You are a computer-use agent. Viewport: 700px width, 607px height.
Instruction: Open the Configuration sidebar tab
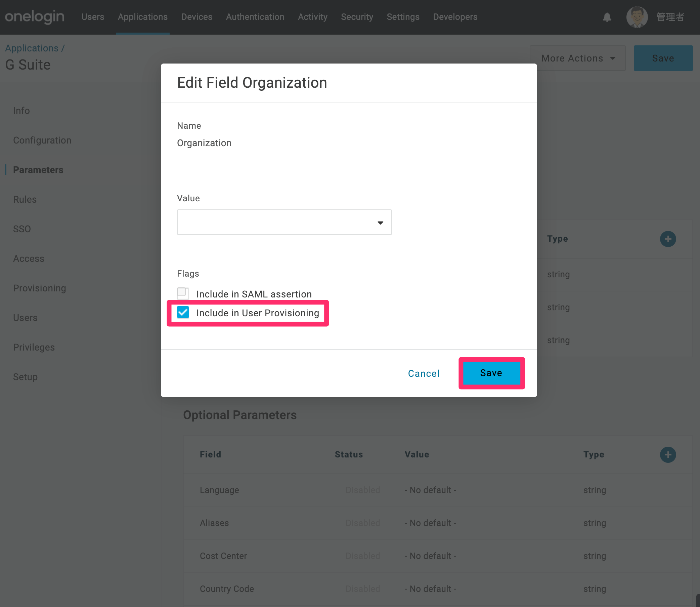(x=42, y=140)
